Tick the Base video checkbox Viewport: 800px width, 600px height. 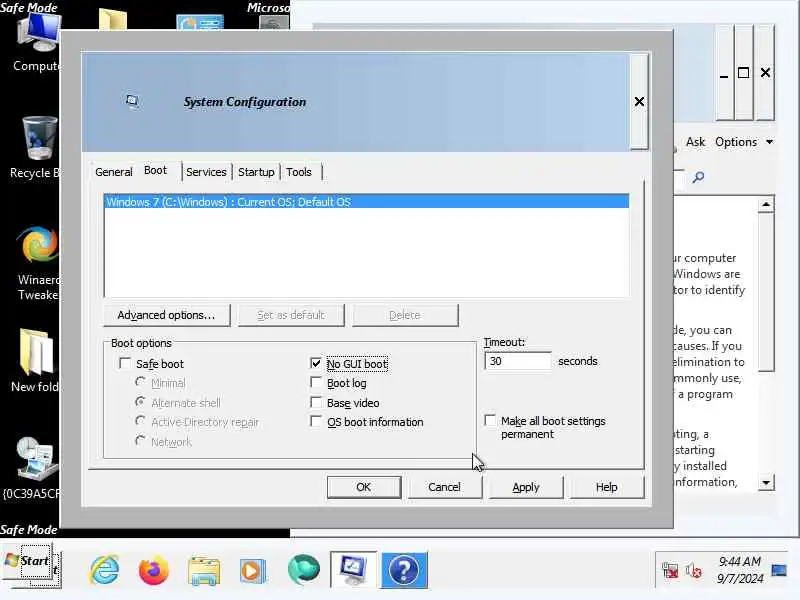(x=316, y=403)
